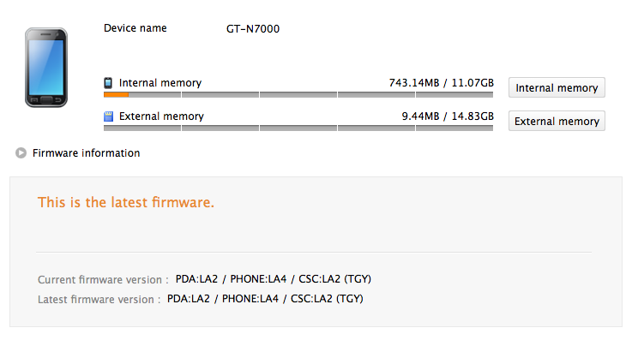Click the Current firmware version label
The width and height of the screenshot is (644, 340).
103,280
